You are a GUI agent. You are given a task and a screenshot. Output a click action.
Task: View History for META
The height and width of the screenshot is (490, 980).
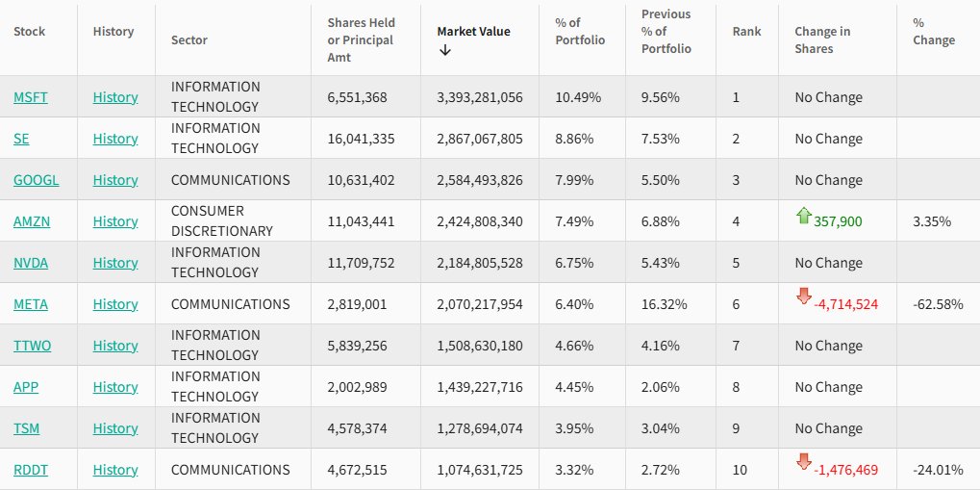[x=115, y=304]
